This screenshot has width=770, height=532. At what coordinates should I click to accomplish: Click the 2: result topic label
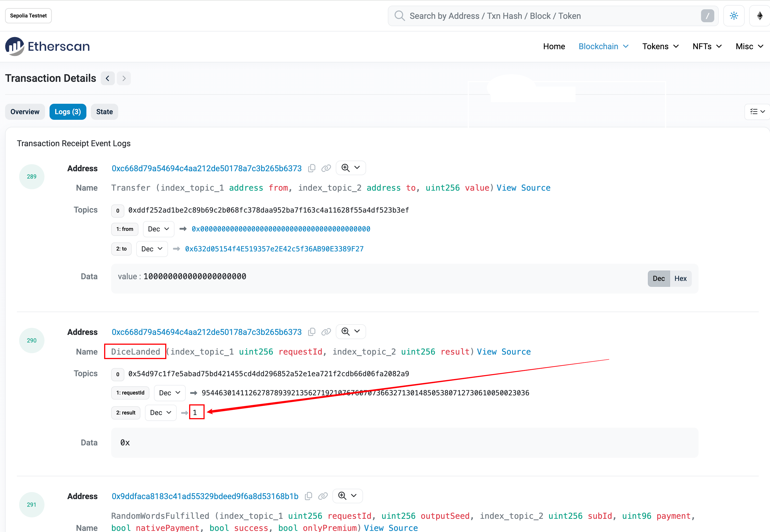126,413
